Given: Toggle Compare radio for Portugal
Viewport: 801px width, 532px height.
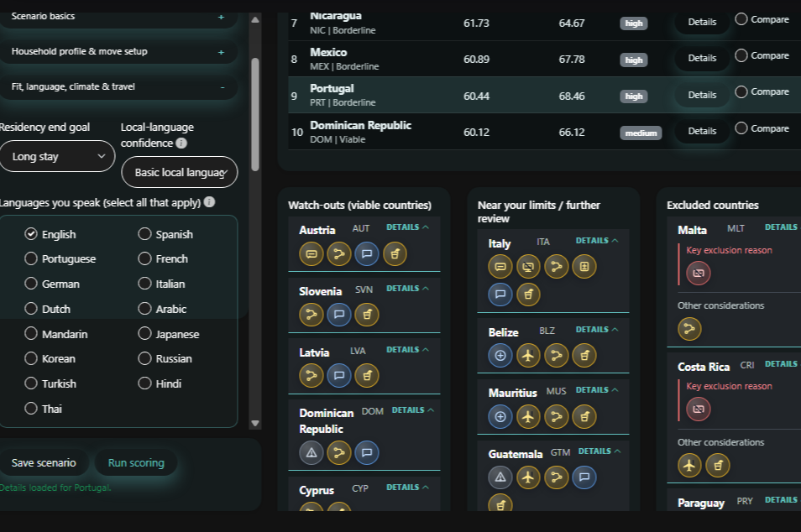Looking at the screenshot, I should [x=741, y=92].
